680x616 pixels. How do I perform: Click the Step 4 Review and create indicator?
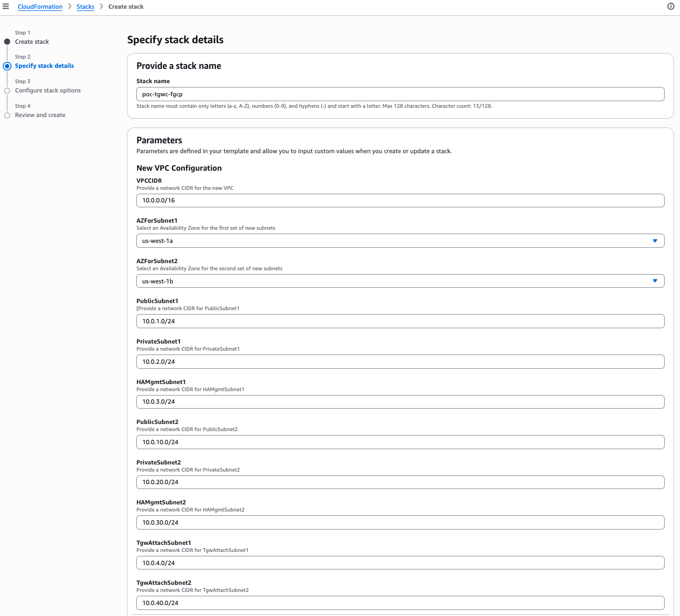tap(7, 115)
